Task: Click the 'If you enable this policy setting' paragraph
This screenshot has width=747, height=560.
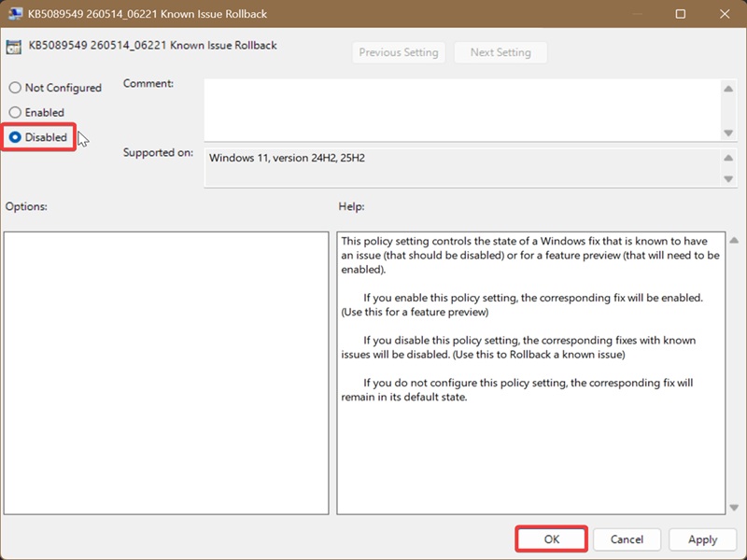Action: click(522, 305)
